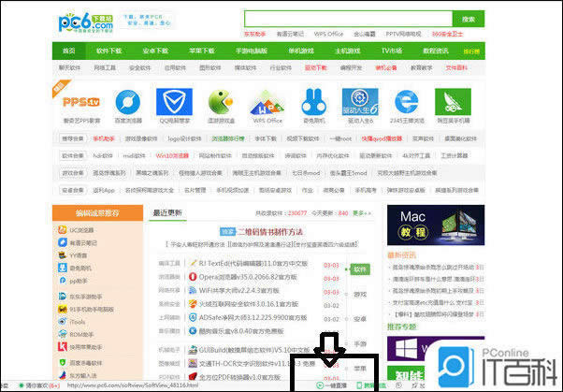The height and width of the screenshot is (392, 563).
Task: Open the 更多>> link beside update counts
Action: pos(361,213)
